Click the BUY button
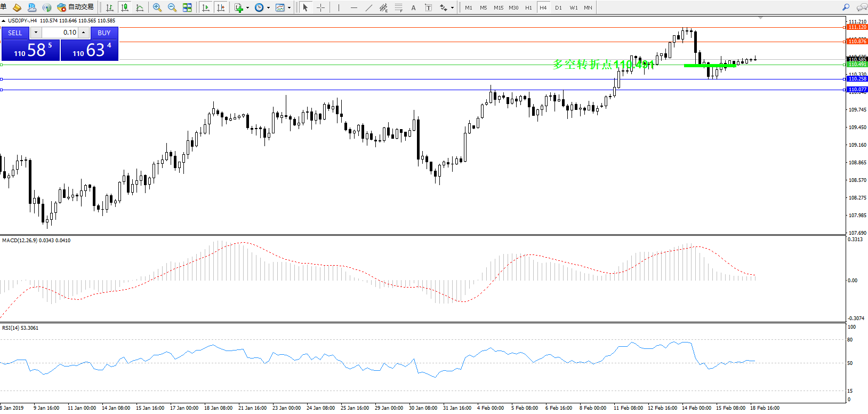Screen dimensions: 868x414 [x=104, y=33]
